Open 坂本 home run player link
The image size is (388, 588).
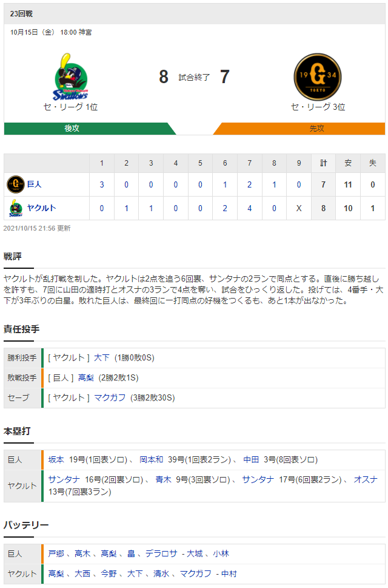pos(56,460)
